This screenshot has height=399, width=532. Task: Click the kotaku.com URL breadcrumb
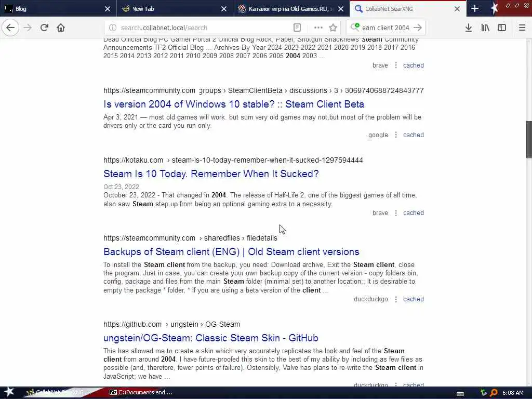coord(233,160)
